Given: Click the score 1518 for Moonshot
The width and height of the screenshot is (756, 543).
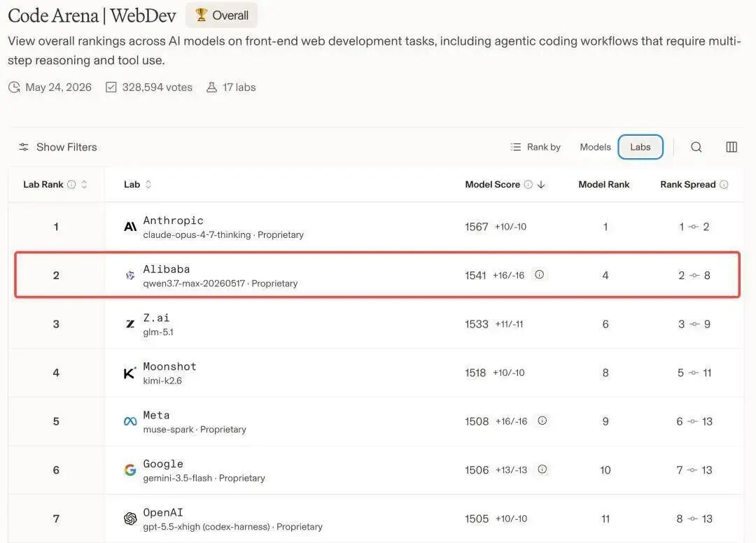Looking at the screenshot, I should point(475,372).
